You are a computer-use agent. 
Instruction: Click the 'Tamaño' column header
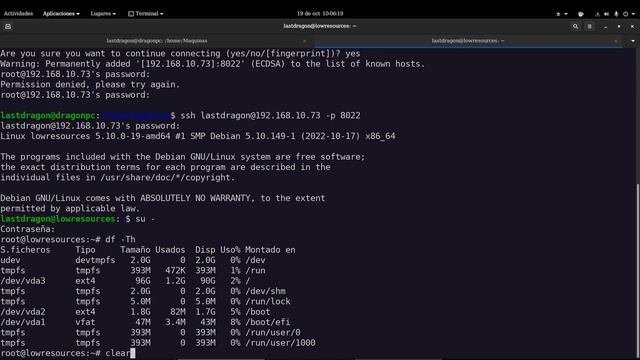[135, 250]
